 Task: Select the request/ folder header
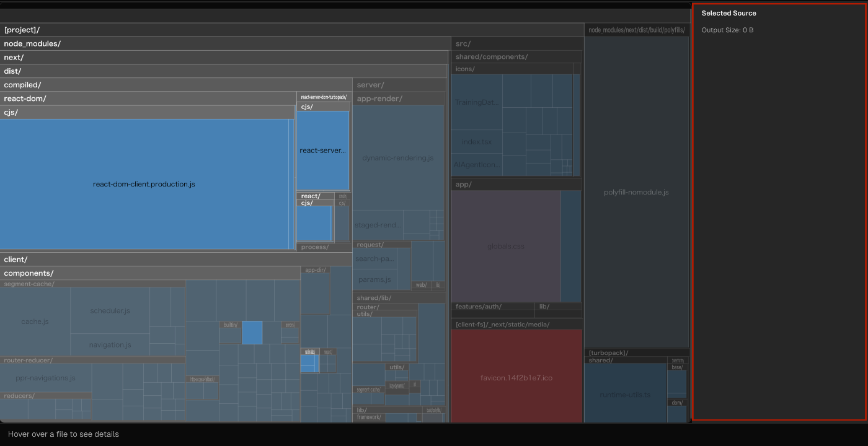(382, 245)
